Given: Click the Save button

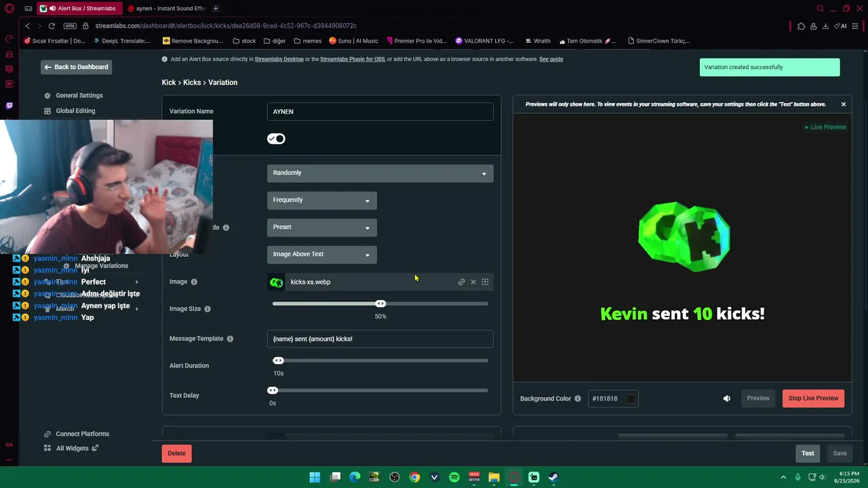Looking at the screenshot, I should tap(840, 453).
